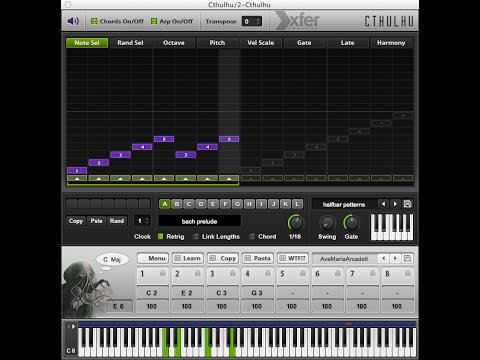Toggle the Learn button

point(188,258)
